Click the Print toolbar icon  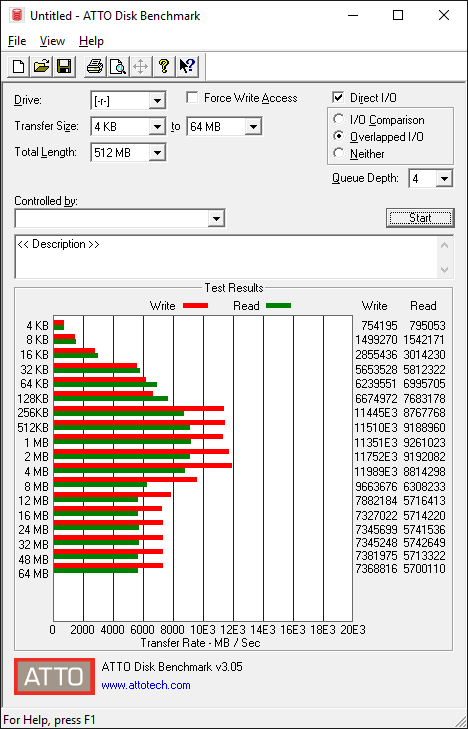pos(95,66)
